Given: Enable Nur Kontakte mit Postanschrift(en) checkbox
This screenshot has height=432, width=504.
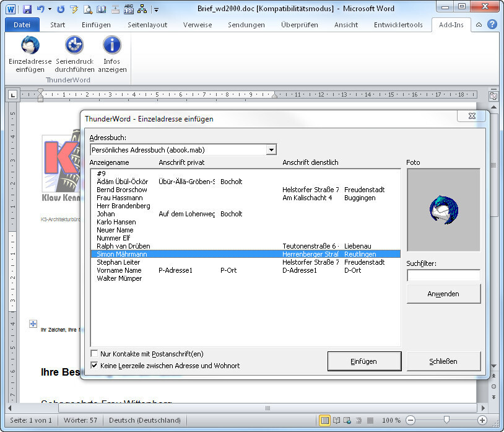Looking at the screenshot, I should (x=94, y=353).
